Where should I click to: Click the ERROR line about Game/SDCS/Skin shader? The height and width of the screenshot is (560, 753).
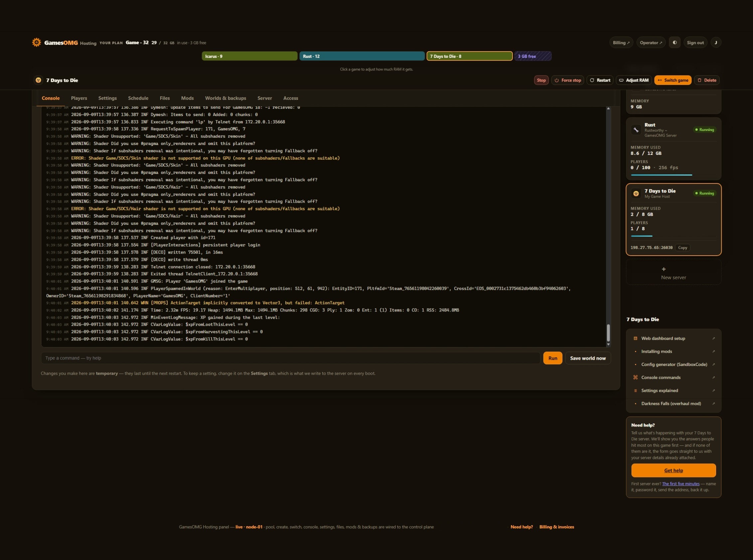[193, 158]
